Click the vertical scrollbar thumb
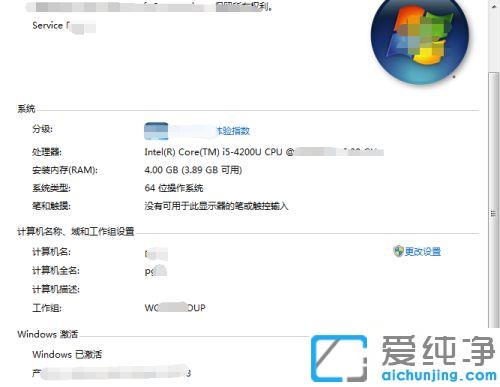 tap(494, 200)
